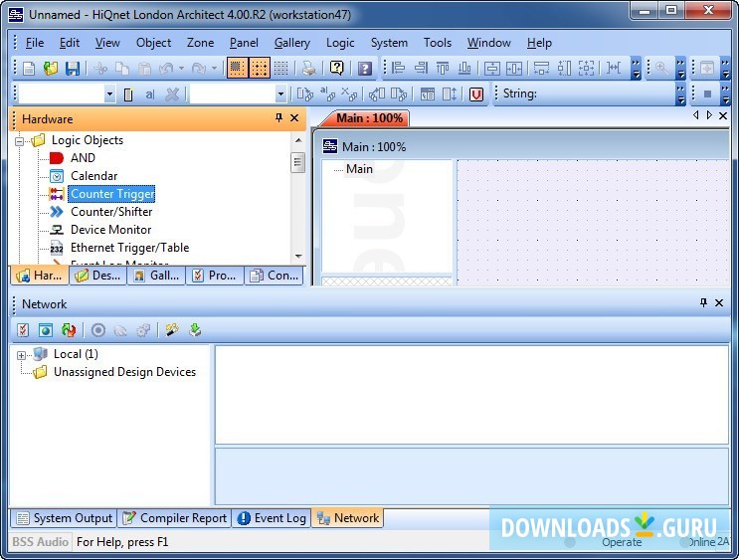Click the Hardware list scrollbar down arrow
Viewport: 739px width, 560px height.
click(x=297, y=257)
